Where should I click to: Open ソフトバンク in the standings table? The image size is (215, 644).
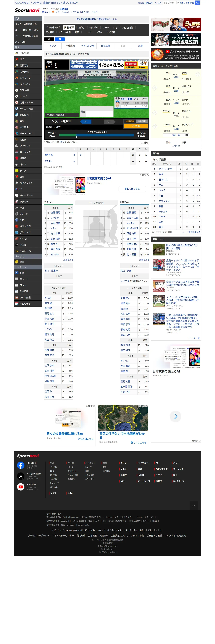click(x=165, y=169)
